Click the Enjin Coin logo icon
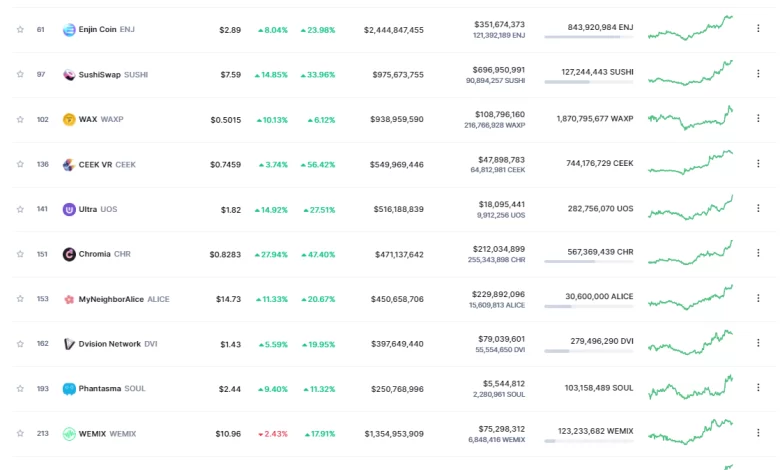The image size is (780, 470). pyautogui.click(x=69, y=30)
